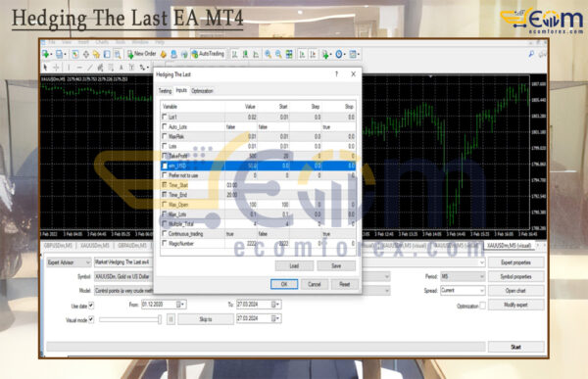Check the Continuous_trading variable checkbox
This screenshot has height=379, width=588.
click(x=165, y=233)
